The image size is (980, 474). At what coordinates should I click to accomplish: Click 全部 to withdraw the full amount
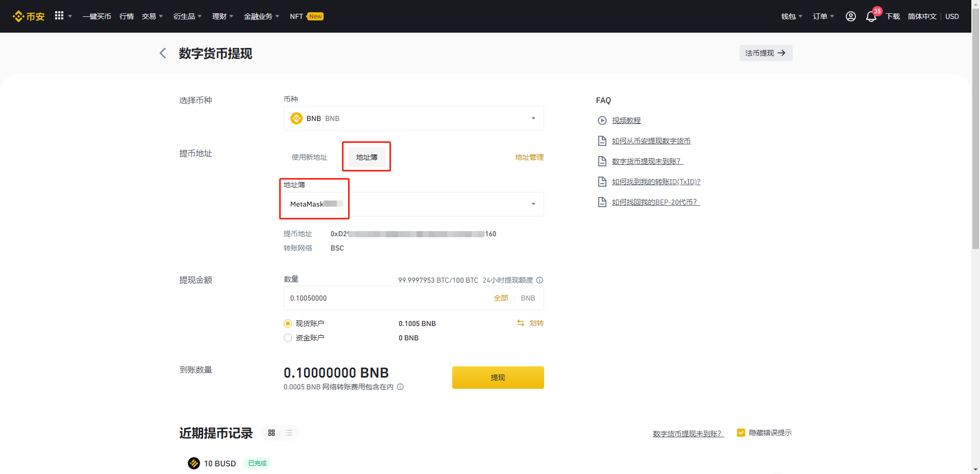(501, 298)
